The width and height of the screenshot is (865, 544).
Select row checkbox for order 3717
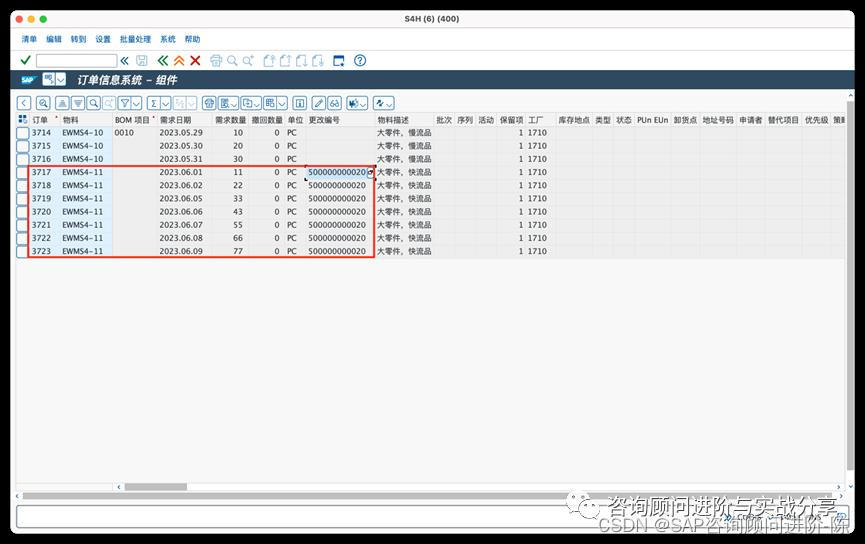pyautogui.click(x=23, y=173)
